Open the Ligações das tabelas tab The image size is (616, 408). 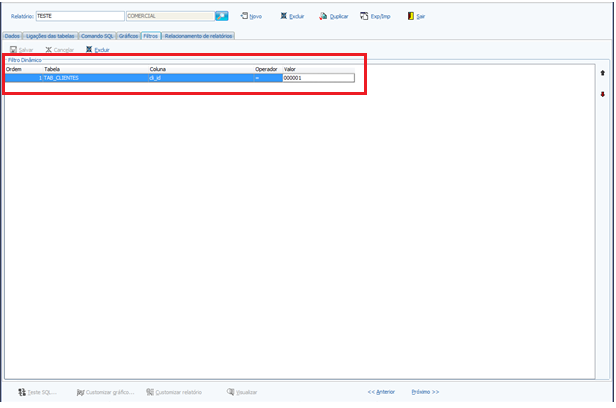tap(50, 36)
